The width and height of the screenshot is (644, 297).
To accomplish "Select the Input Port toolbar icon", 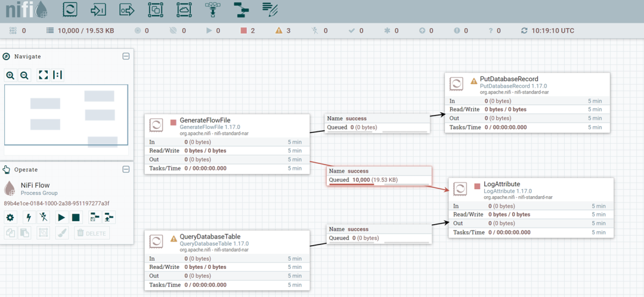I will [98, 10].
